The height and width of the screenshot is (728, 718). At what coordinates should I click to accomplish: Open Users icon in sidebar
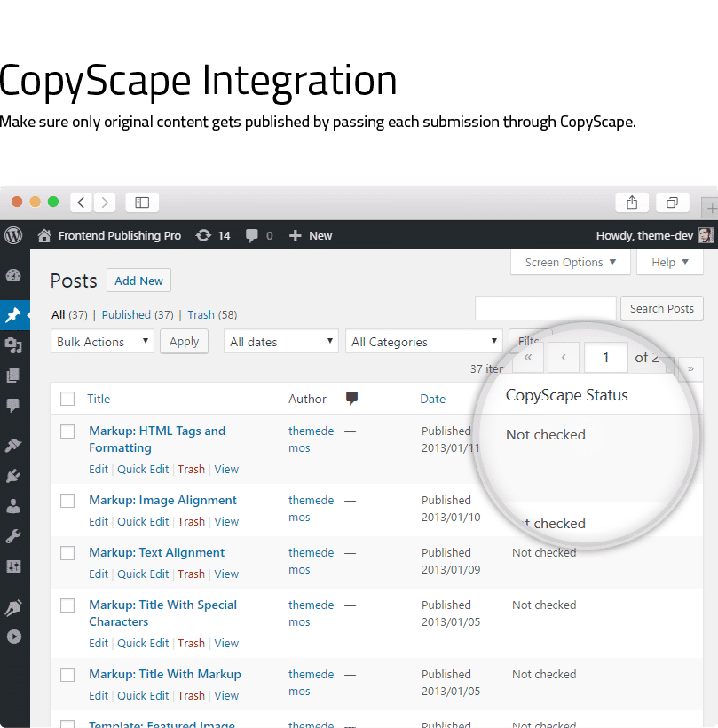pos(13,506)
